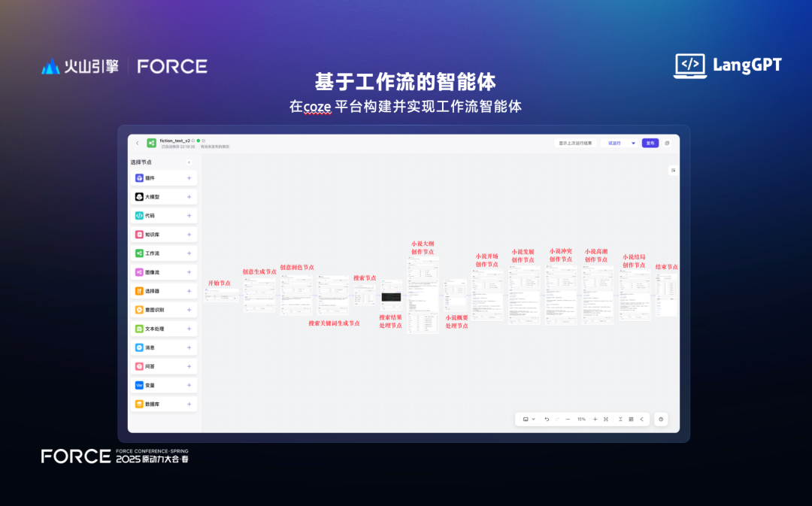Select the 插件 node type label

point(150,178)
